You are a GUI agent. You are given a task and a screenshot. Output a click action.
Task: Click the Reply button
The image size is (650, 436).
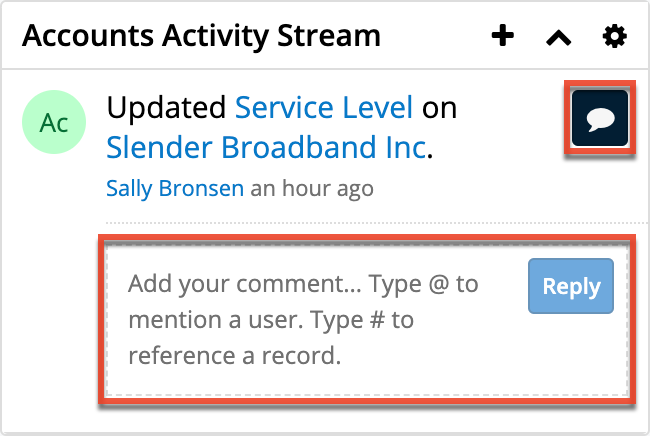point(571,287)
